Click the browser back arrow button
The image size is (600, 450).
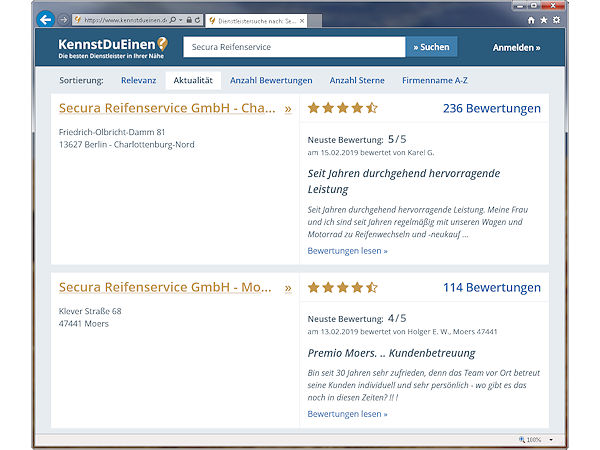tap(46, 20)
